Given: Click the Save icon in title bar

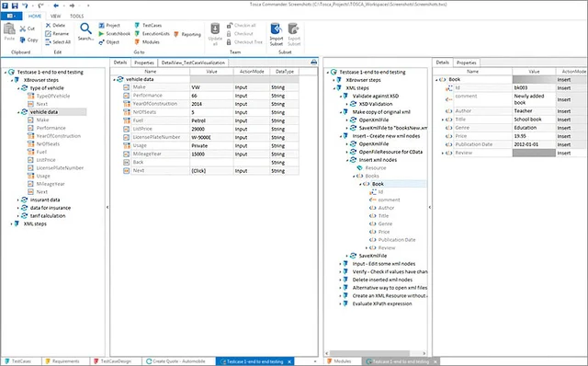Looking at the screenshot, I should [15, 6].
